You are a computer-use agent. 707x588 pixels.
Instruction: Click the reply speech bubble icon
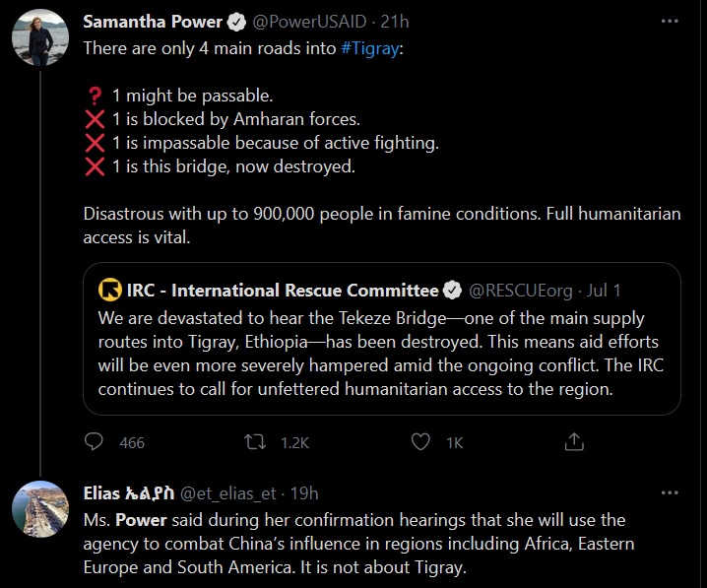tap(95, 442)
